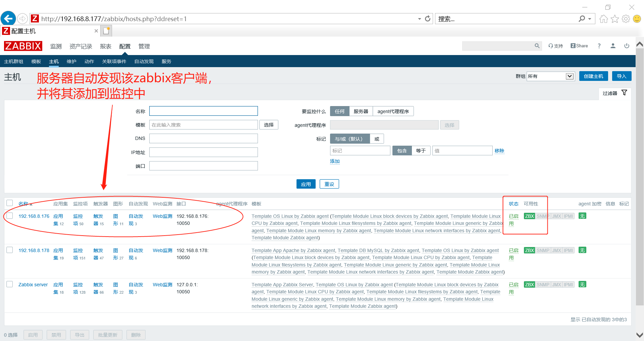This screenshot has width=644, height=341.
Task: Open the 支持 support link
Action: [555, 46]
